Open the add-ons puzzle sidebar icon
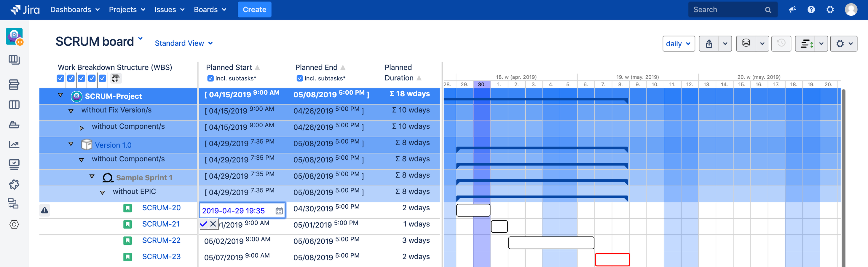The image size is (868, 267). 14,184
